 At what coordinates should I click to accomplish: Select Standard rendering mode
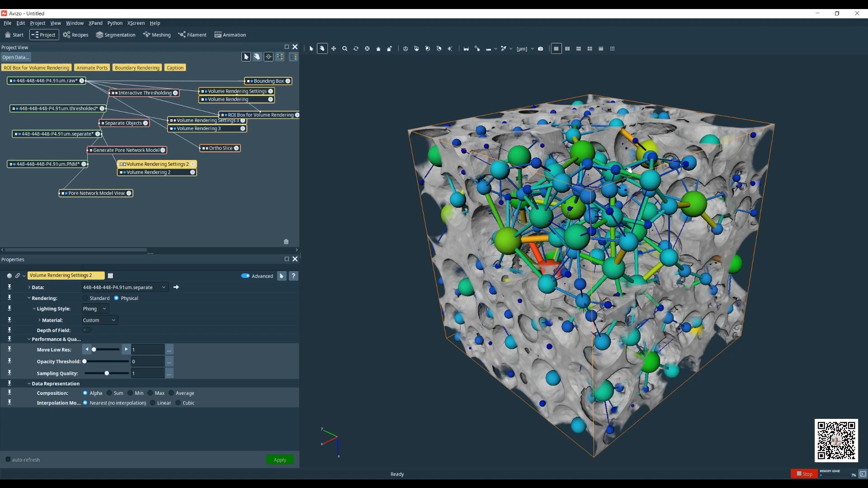tap(85, 298)
